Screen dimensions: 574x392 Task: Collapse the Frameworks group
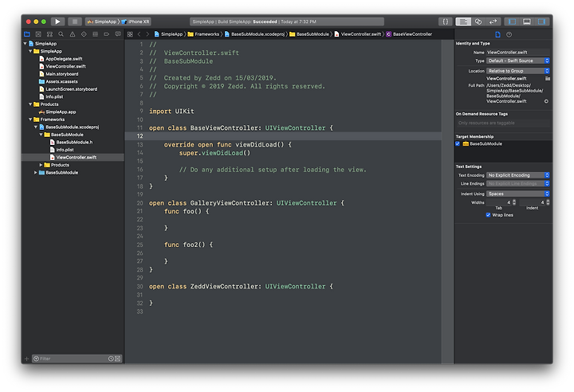coord(31,120)
